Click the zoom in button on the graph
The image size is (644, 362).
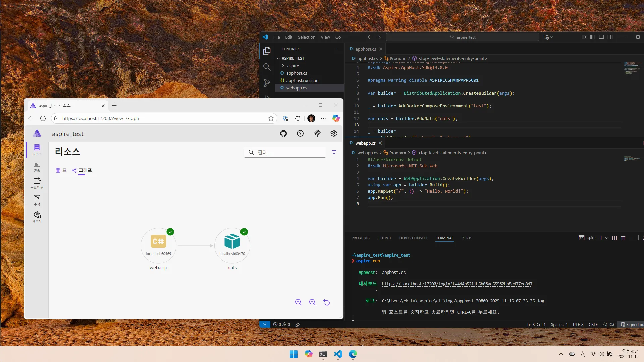pyautogui.click(x=298, y=302)
